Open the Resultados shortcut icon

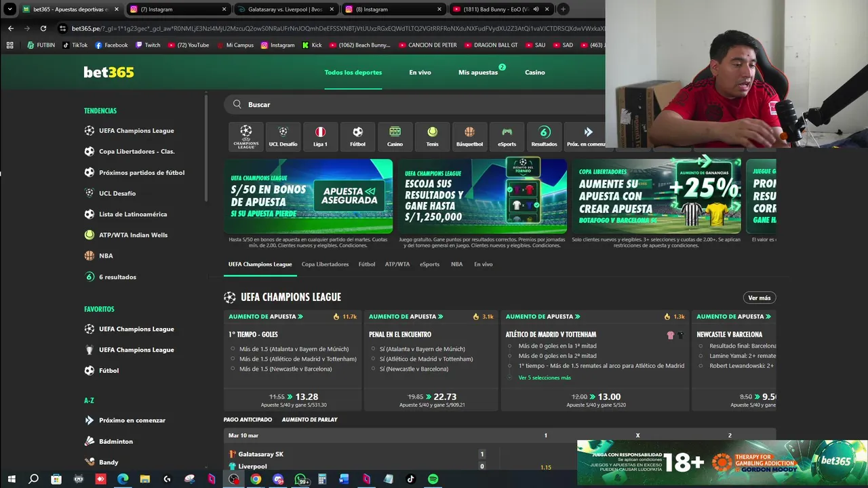544,136
